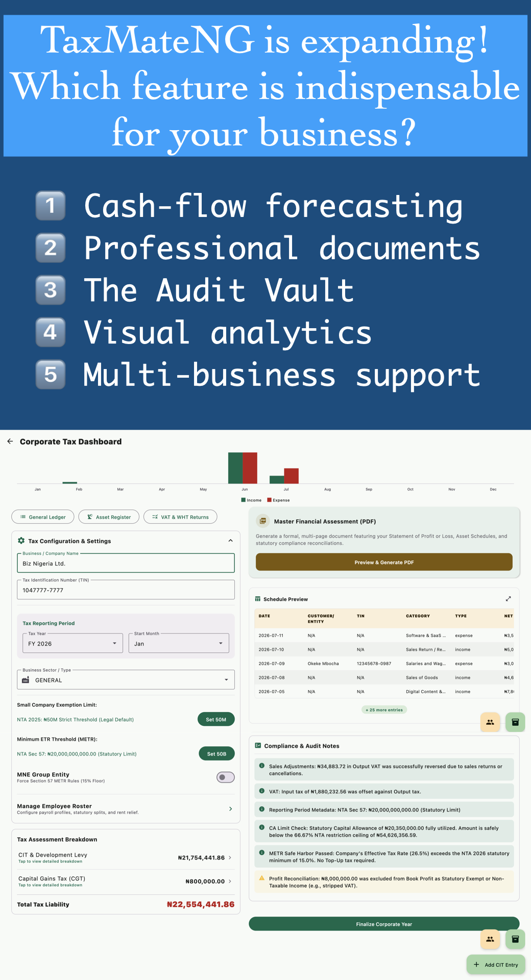Select the 2026-07-10 Sales Return row
Viewport: 531px width, 980px height.
coord(384,649)
